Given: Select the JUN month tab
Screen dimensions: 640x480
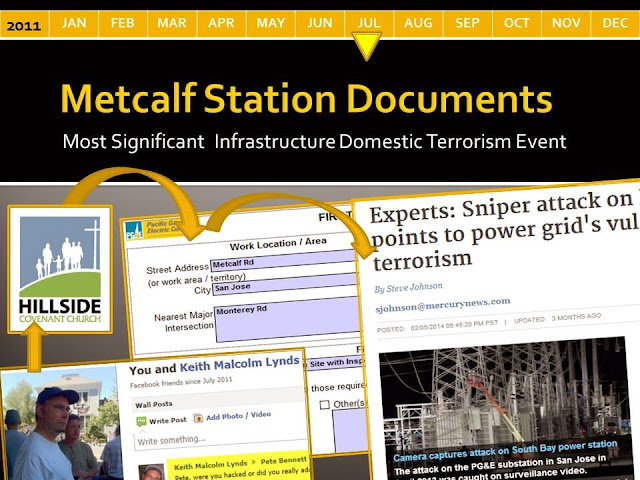Looking at the screenshot, I should click(320, 23).
